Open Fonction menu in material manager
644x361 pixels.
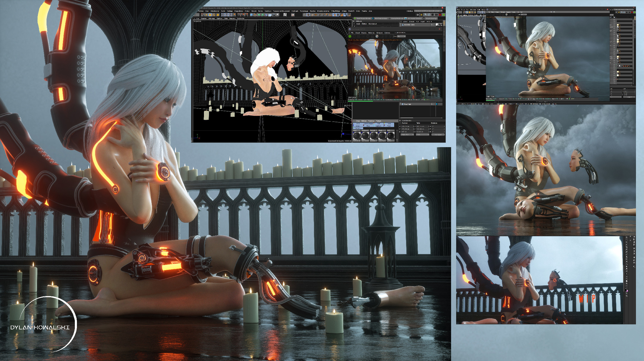pos(371,121)
